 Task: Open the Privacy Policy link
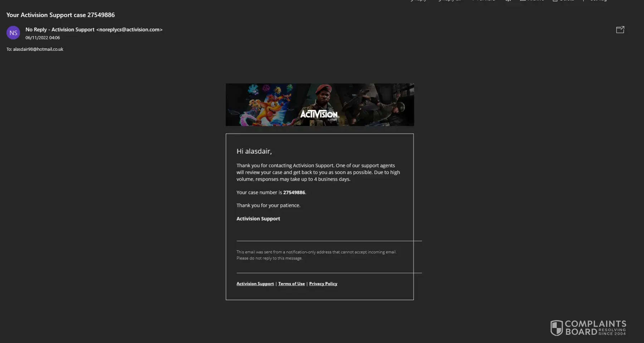323,284
